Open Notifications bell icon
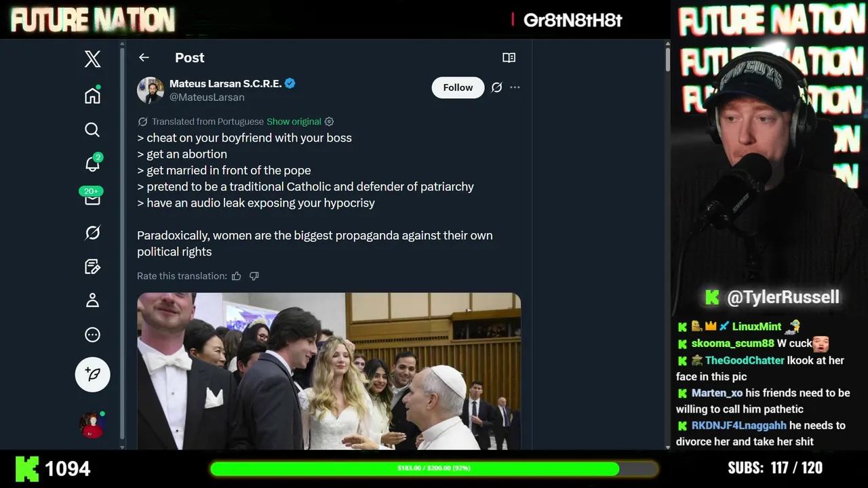This screenshot has height=488, width=868. [93, 163]
